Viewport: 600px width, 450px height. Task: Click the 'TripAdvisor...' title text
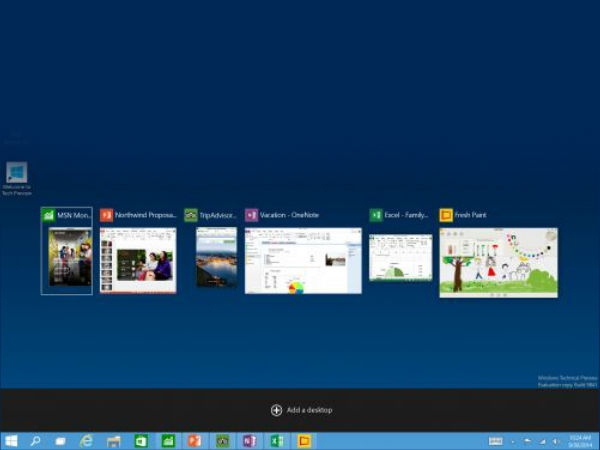click(218, 215)
